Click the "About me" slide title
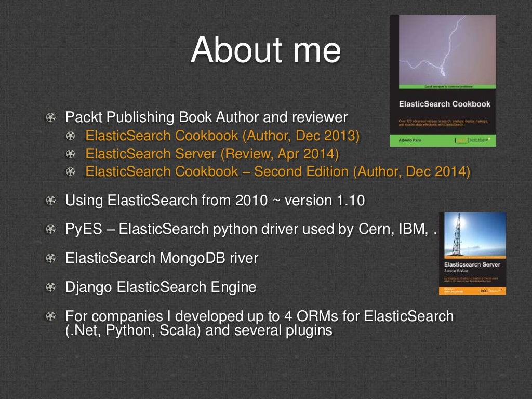 click(265, 50)
